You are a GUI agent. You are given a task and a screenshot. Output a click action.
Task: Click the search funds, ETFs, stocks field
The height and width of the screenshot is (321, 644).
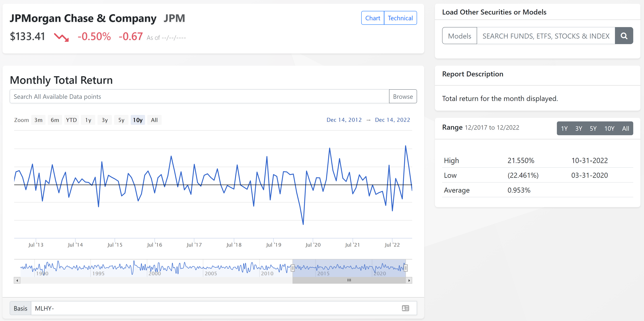[x=546, y=36]
